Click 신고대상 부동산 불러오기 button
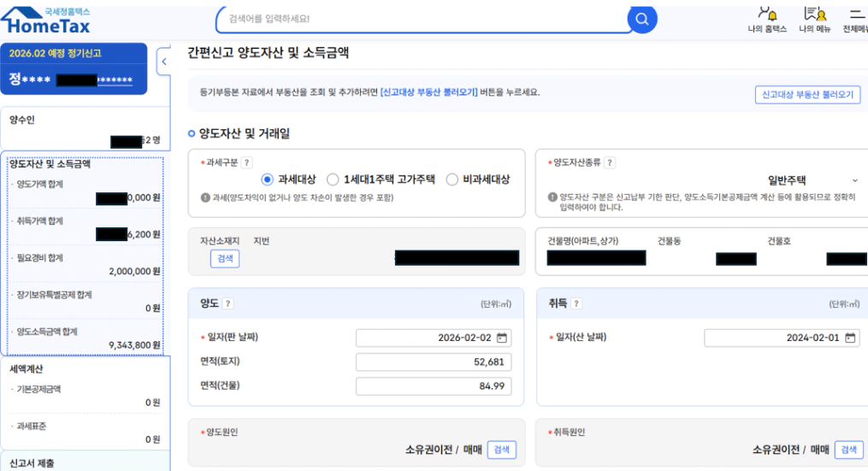Screen dimensions: 868x471 pos(807,95)
